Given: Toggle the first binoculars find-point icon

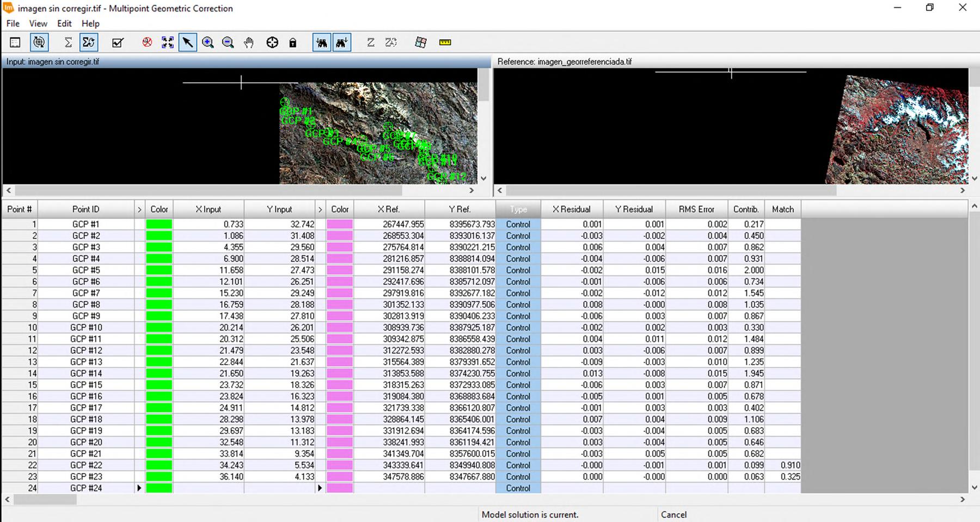Looking at the screenshot, I should [322, 42].
